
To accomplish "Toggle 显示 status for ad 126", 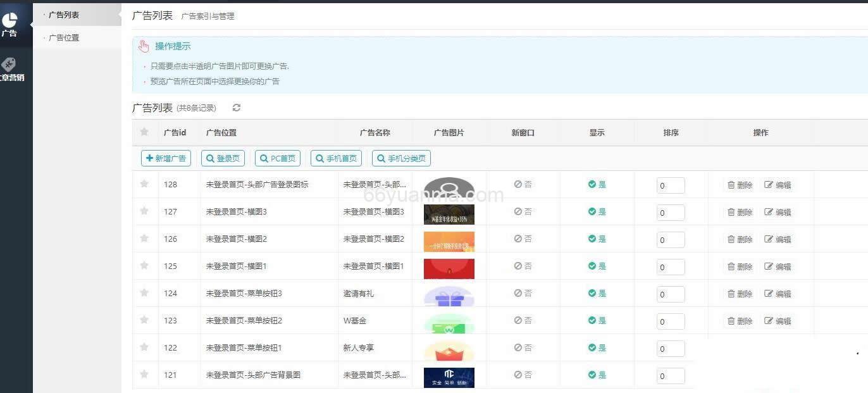I will click(x=596, y=239).
